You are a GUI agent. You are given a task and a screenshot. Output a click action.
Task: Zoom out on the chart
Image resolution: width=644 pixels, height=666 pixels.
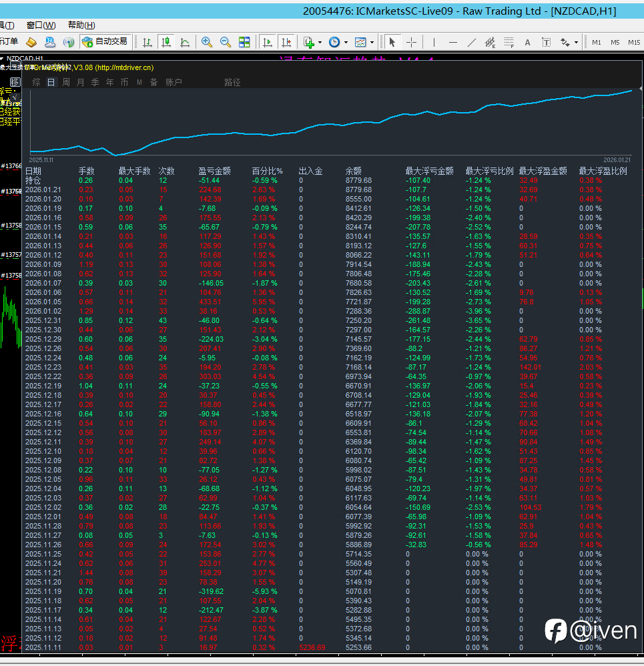(x=226, y=42)
